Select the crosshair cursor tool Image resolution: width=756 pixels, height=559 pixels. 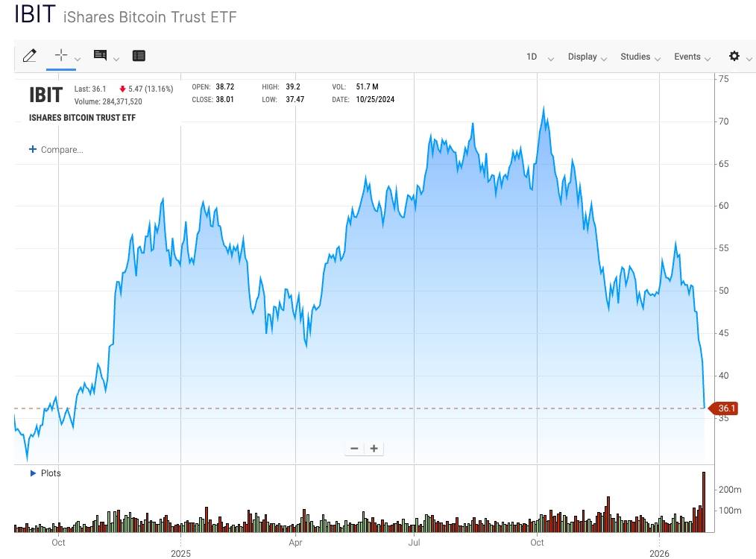tap(60, 54)
